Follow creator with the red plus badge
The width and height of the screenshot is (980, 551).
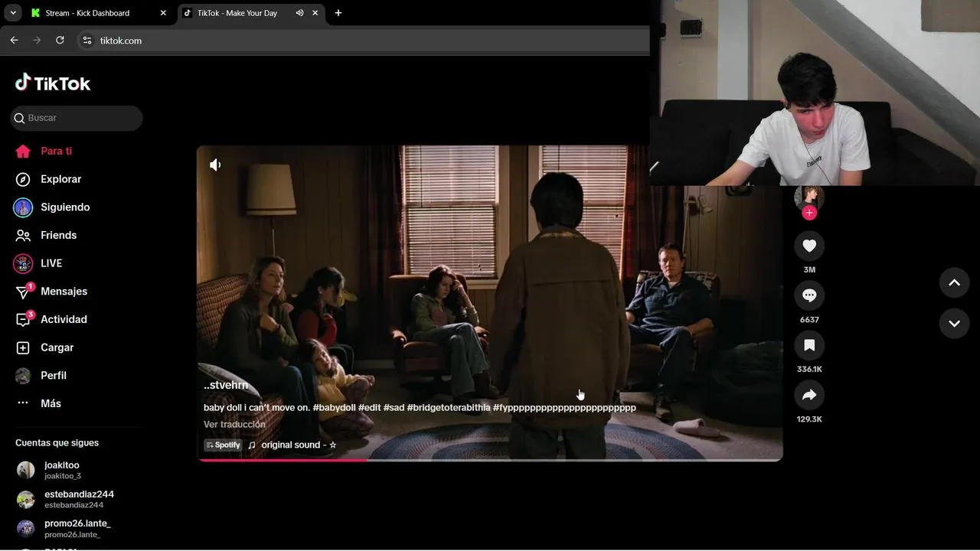click(809, 213)
